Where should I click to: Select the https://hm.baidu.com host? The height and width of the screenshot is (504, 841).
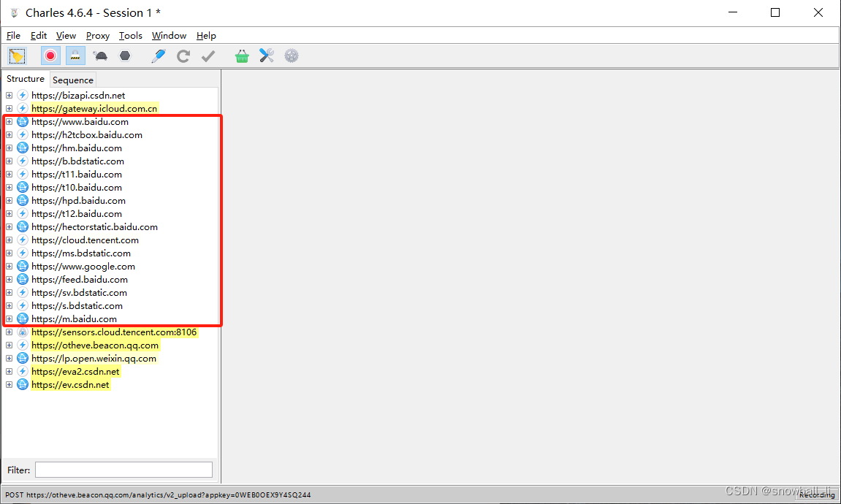point(77,148)
